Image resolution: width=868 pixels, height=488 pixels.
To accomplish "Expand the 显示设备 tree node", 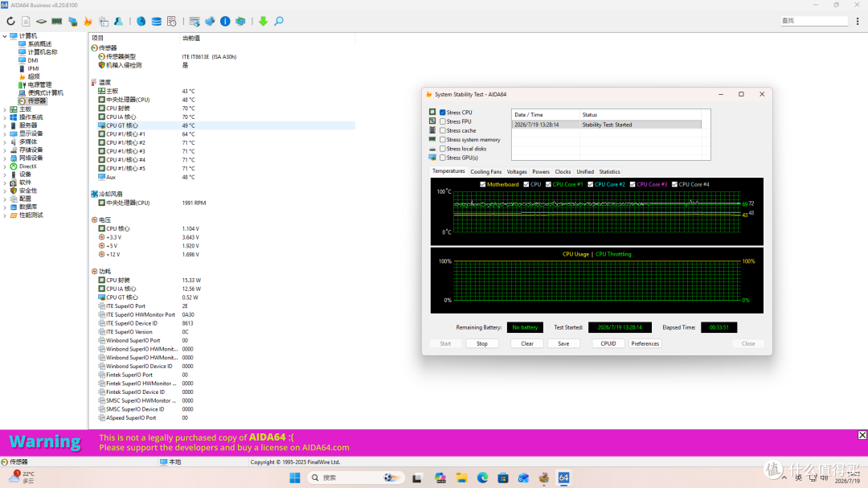I will pyautogui.click(x=5, y=133).
